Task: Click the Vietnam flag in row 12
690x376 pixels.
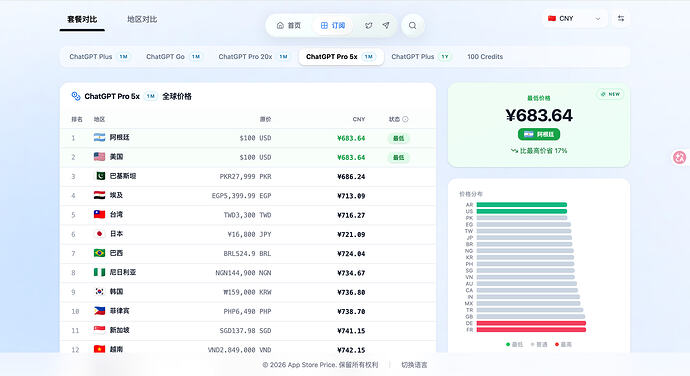Action: [x=99, y=349]
